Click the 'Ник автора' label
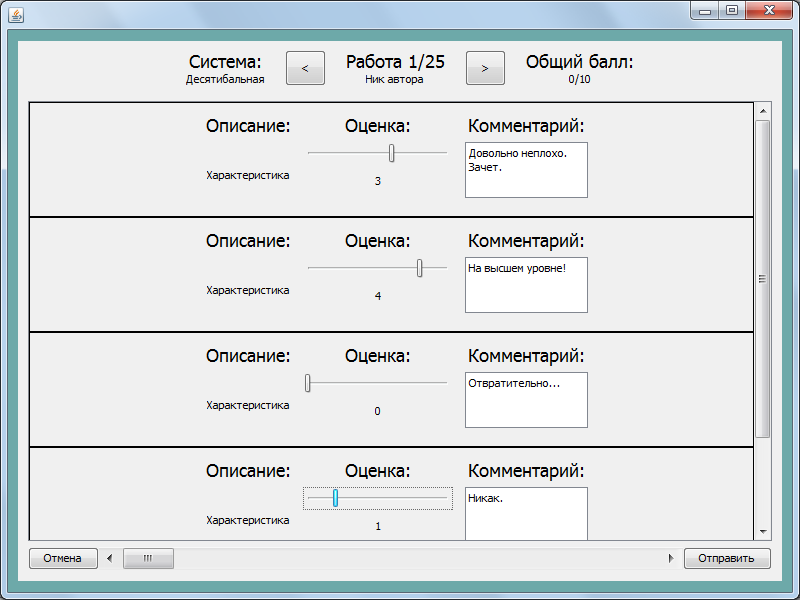Viewport: 800px width, 600px height. (x=394, y=79)
